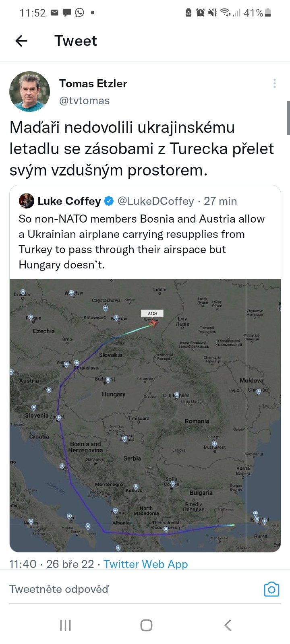Open the Twitter Web App link

tap(145, 564)
